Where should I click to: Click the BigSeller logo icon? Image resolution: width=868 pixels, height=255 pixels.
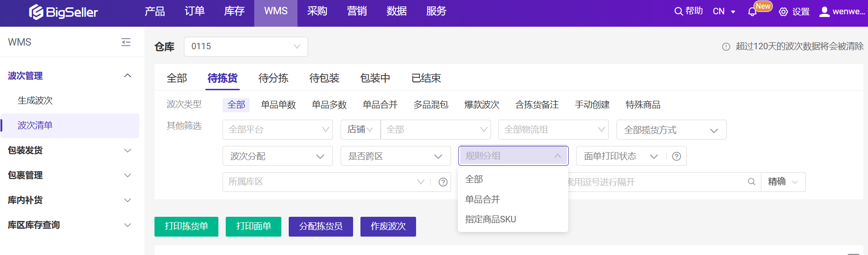[36, 12]
